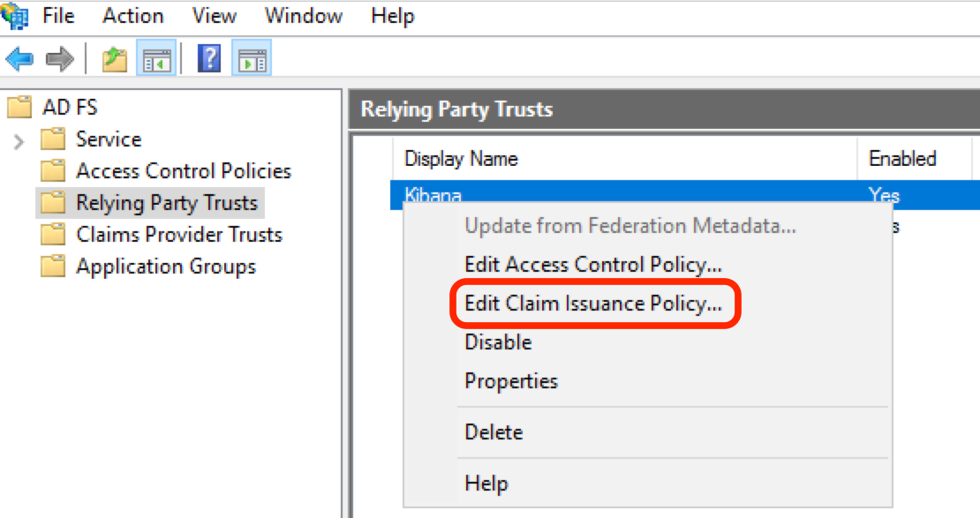Open Properties for the Kibana trust
The width and height of the screenshot is (980, 518).
[510, 380]
